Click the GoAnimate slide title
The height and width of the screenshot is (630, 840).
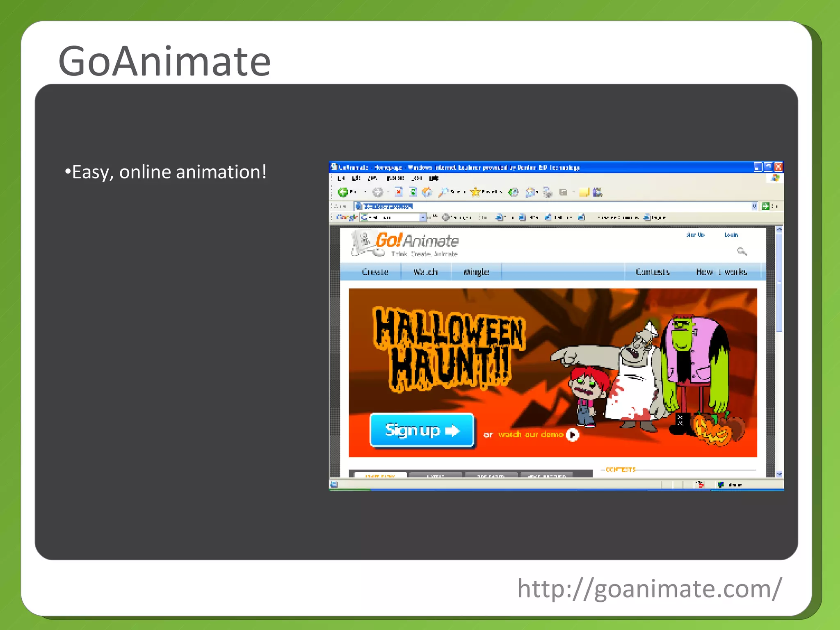click(164, 61)
